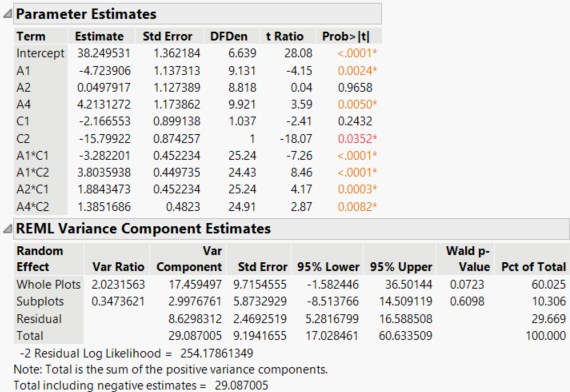The height and width of the screenshot is (392, 570).
Task: Click the Intercept estimate 38.249531
Action: click(x=104, y=53)
